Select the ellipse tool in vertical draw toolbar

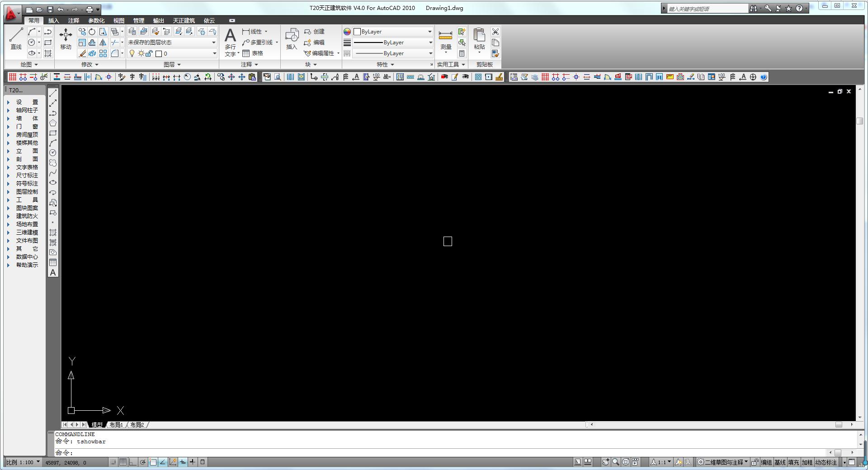[53, 183]
